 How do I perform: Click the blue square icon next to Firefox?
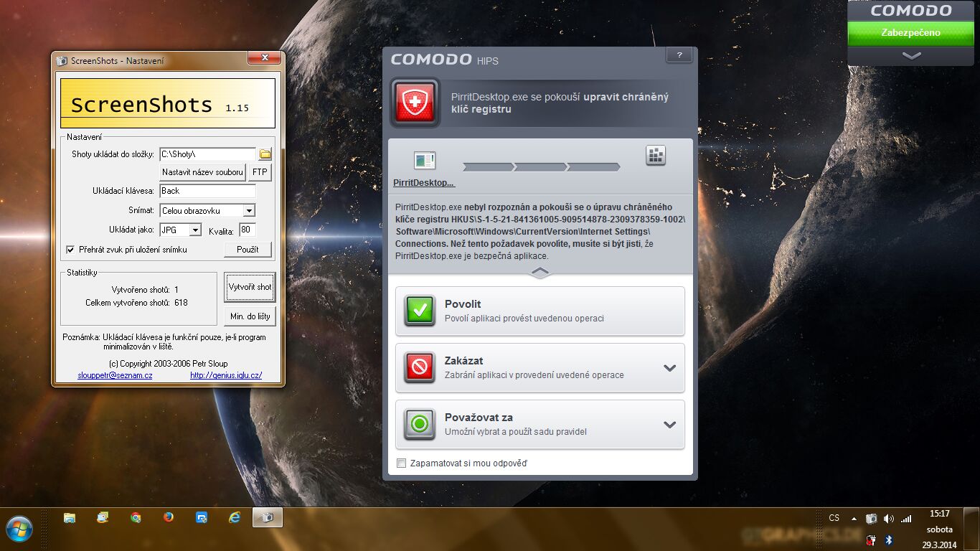202,517
